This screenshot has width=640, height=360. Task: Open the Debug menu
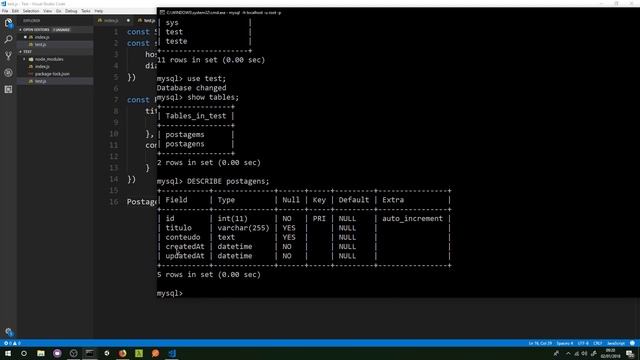(71, 11)
